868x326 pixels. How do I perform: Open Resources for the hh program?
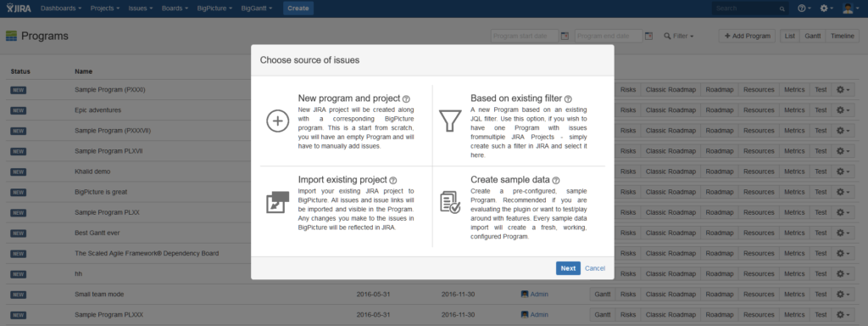point(759,274)
